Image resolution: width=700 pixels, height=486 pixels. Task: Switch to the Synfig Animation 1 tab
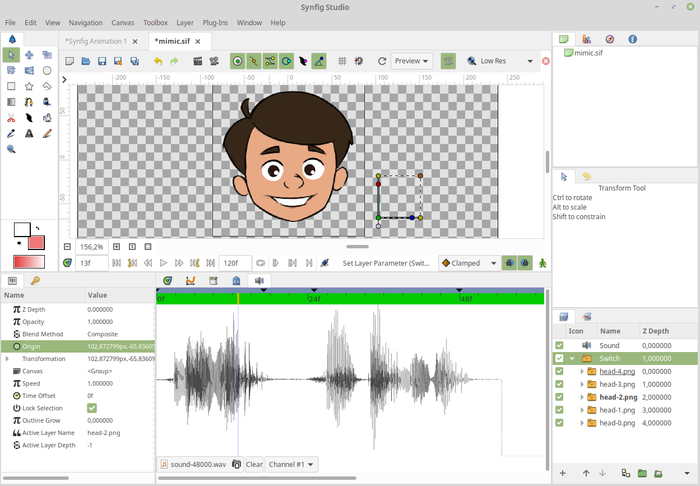[96, 41]
